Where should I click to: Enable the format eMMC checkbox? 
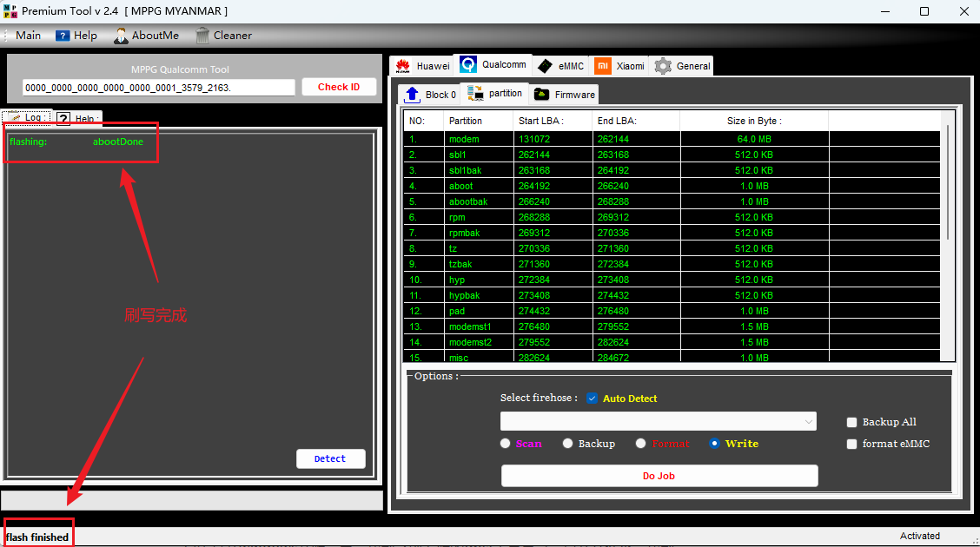click(x=852, y=445)
